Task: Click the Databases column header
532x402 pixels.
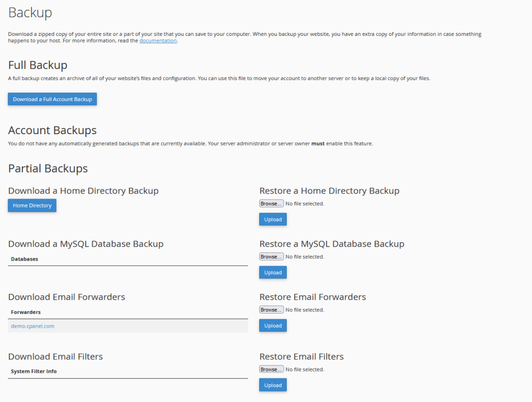Action: tap(24, 259)
